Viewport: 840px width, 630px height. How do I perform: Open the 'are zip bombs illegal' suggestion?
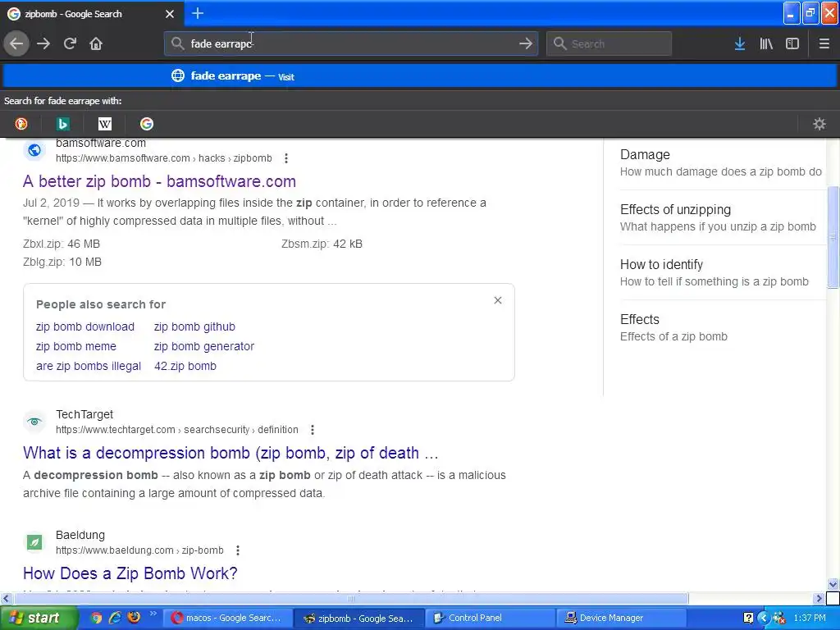(x=89, y=367)
